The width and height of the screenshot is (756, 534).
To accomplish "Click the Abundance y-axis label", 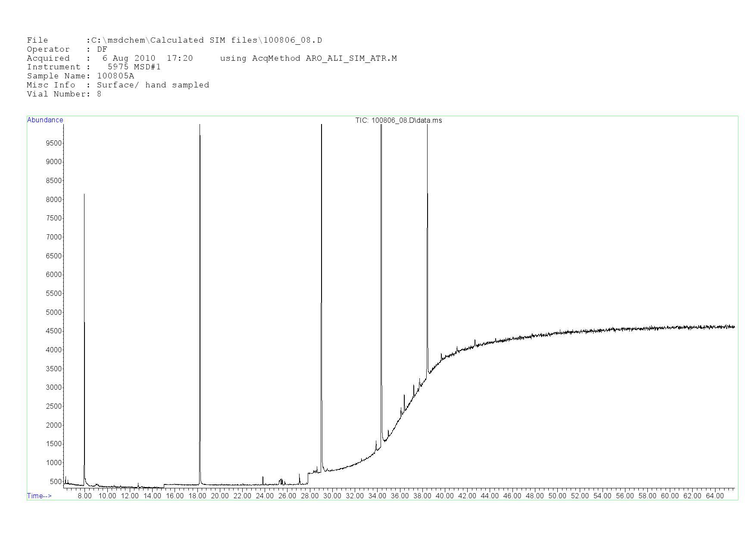I will coord(45,120).
